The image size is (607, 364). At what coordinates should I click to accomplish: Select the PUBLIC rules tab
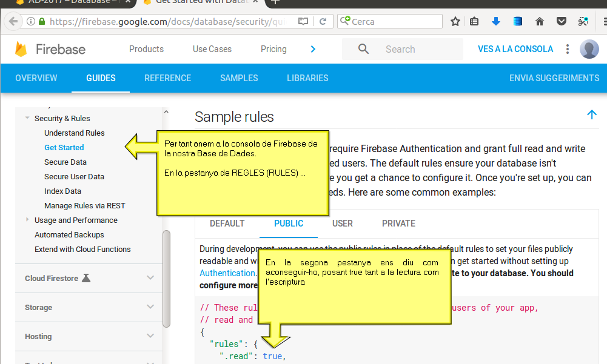[x=289, y=223]
